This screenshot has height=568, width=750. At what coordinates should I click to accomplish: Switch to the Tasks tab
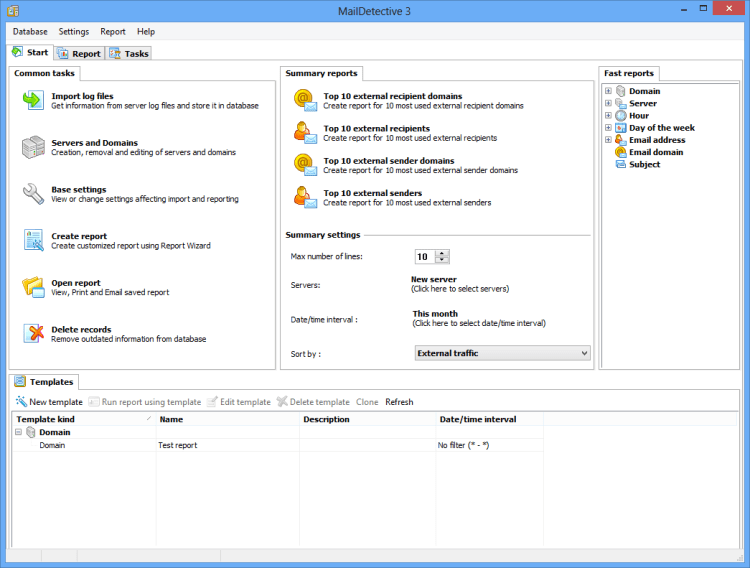pos(129,54)
